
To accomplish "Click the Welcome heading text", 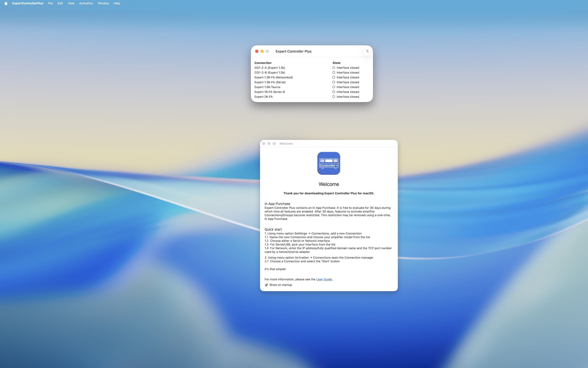I will pyautogui.click(x=329, y=184).
